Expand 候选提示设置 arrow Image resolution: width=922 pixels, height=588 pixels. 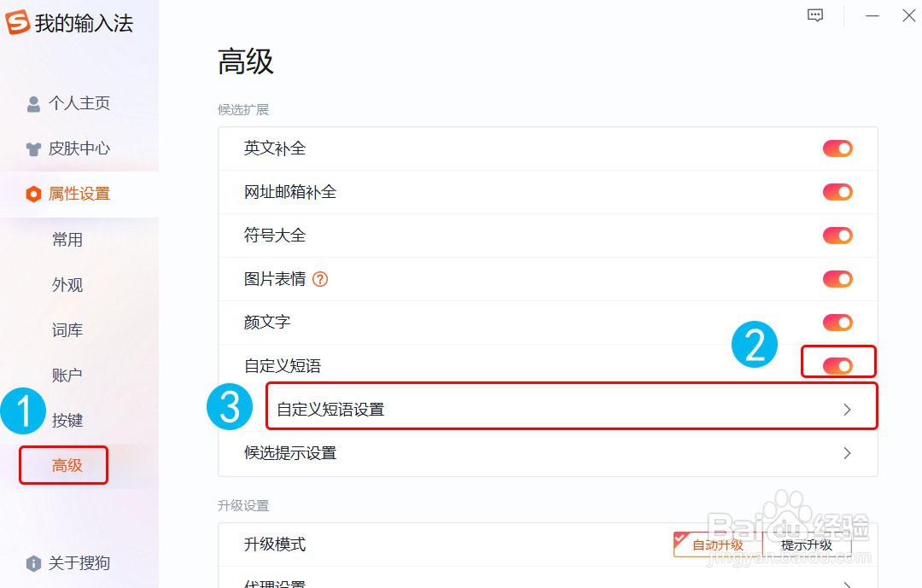pyautogui.click(x=847, y=453)
